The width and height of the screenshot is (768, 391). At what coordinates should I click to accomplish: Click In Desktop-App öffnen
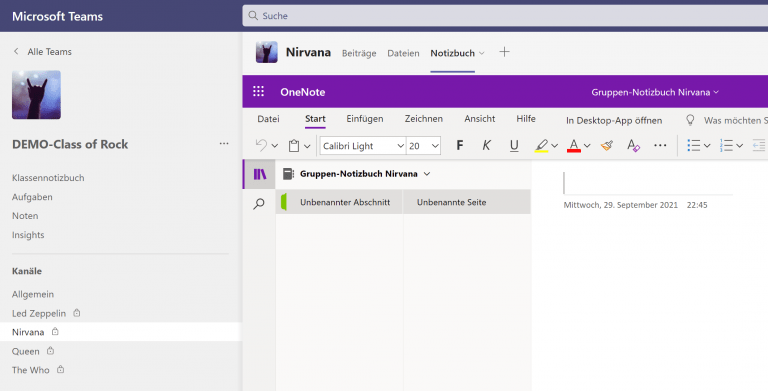[x=614, y=120]
